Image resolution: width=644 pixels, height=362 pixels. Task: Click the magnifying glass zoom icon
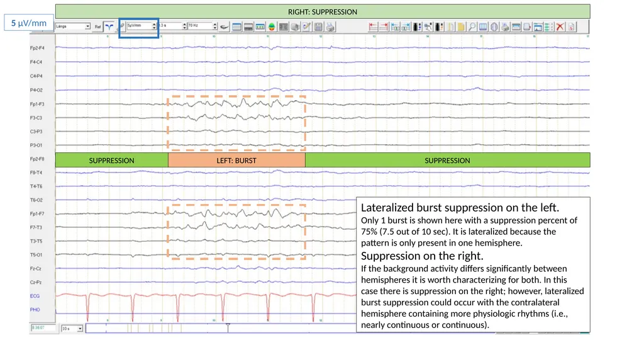click(472, 27)
